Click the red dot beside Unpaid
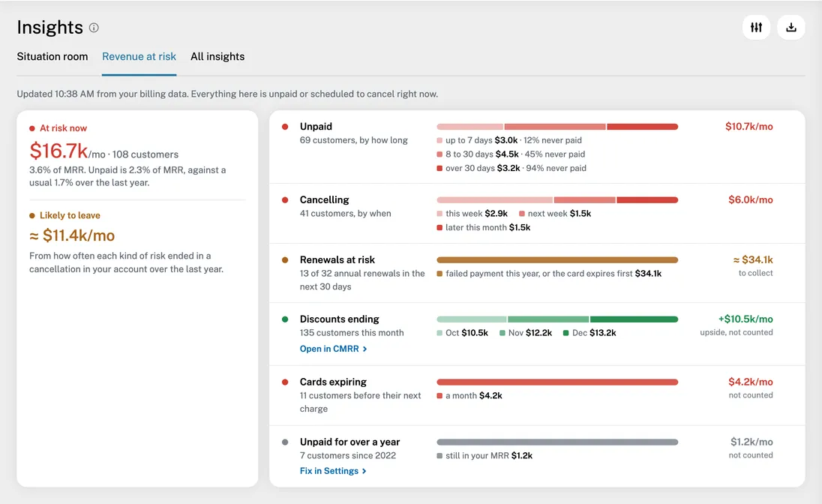The height and width of the screenshot is (504, 822). [285, 127]
